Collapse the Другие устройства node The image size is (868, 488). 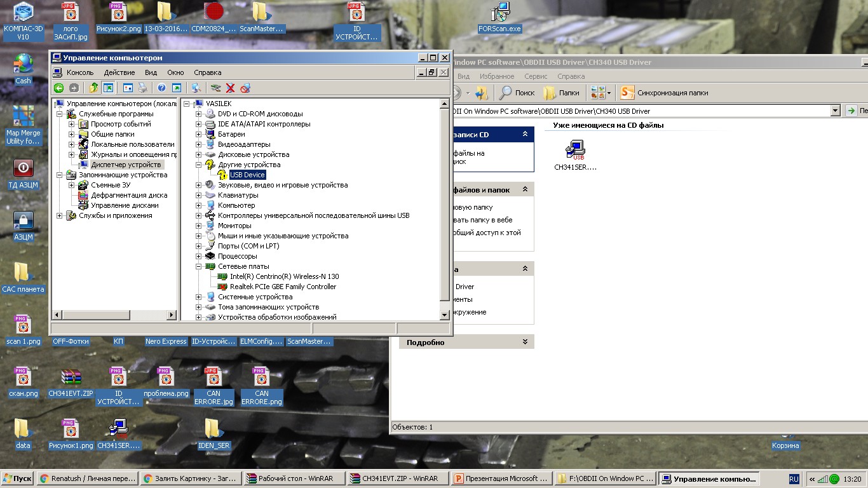pos(199,165)
